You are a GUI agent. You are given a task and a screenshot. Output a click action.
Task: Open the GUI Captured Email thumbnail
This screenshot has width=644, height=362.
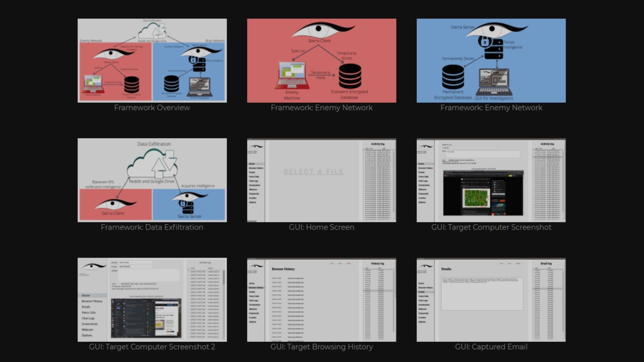[x=491, y=300]
